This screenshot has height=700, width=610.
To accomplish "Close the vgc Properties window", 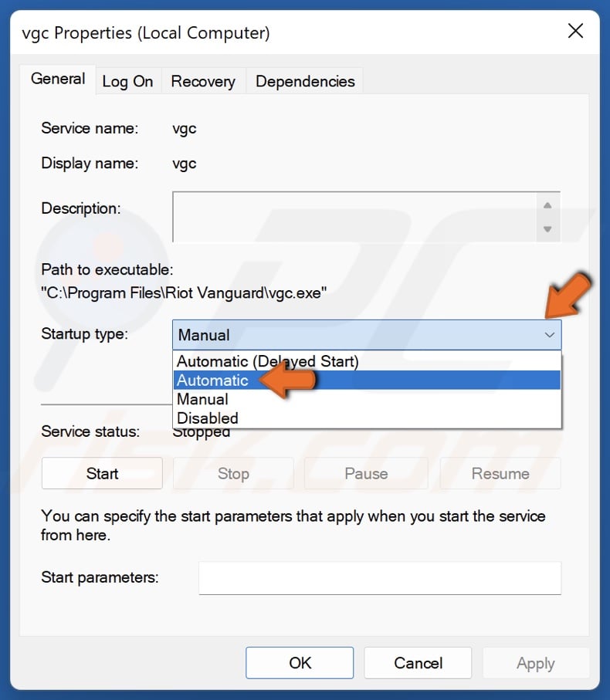I will (575, 32).
